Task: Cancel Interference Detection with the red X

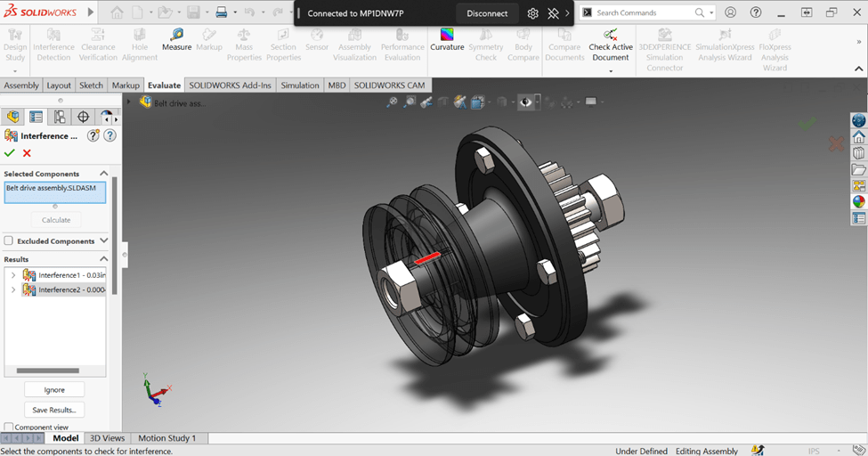Action: coord(27,153)
